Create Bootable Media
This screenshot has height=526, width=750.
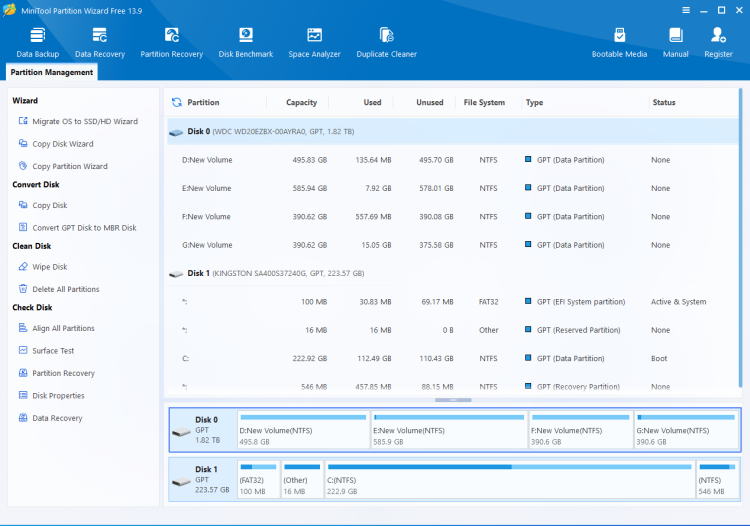619,43
